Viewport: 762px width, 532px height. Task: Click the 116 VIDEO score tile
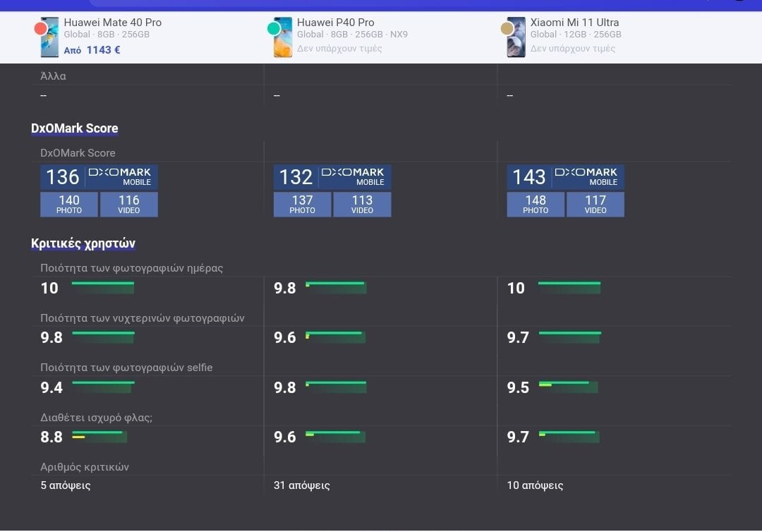coord(129,204)
